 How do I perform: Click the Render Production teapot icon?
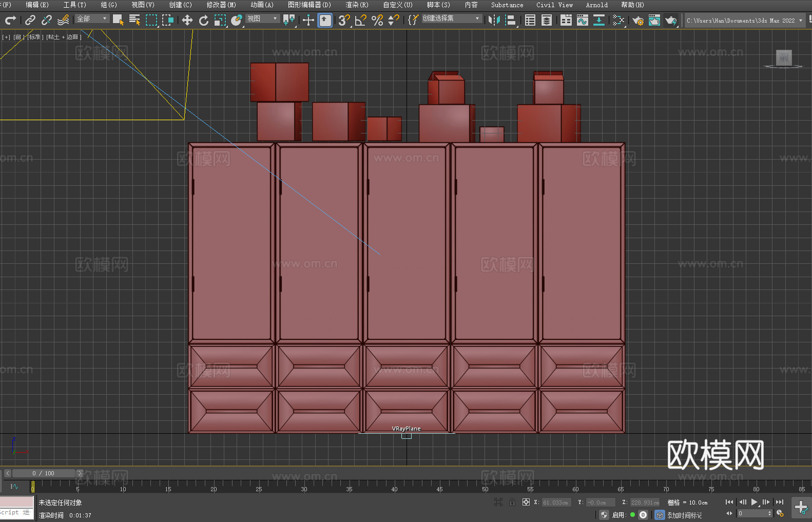[671, 20]
